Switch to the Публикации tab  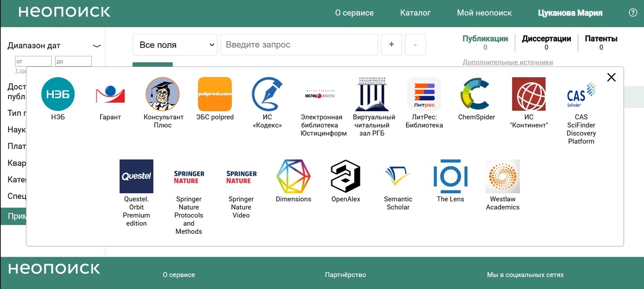click(x=485, y=42)
